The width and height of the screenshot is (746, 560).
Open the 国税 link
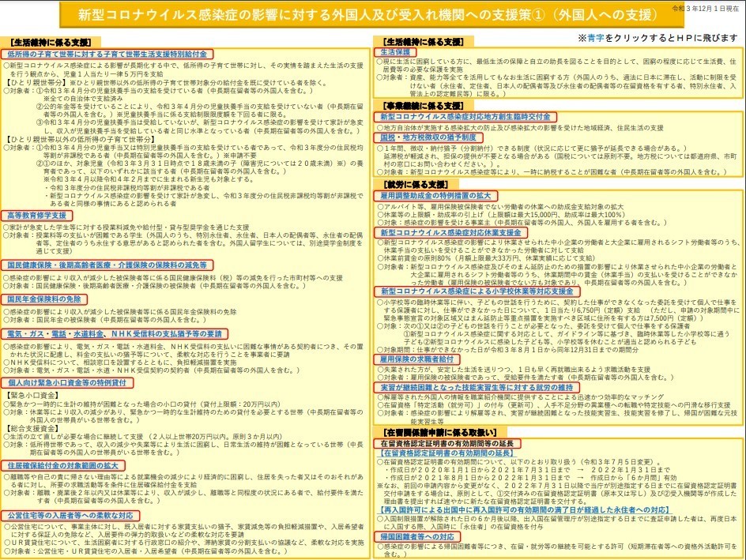(387, 138)
